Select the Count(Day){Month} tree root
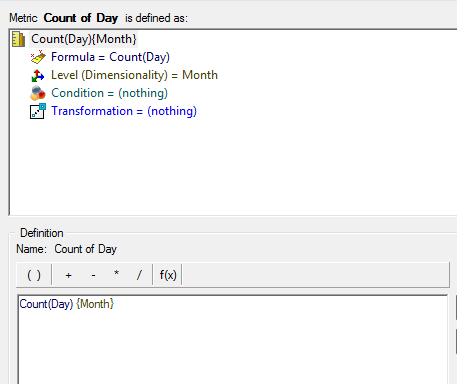 (x=84, y=39)
